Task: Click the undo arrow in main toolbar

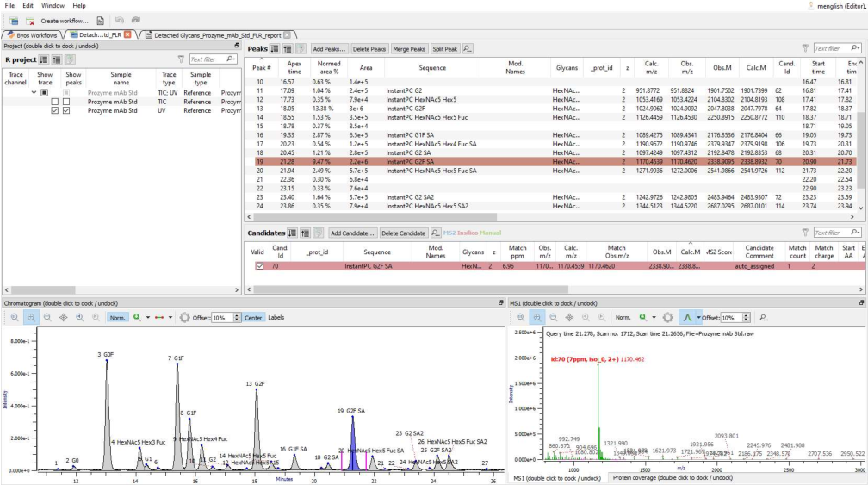Action: [120, 21]
